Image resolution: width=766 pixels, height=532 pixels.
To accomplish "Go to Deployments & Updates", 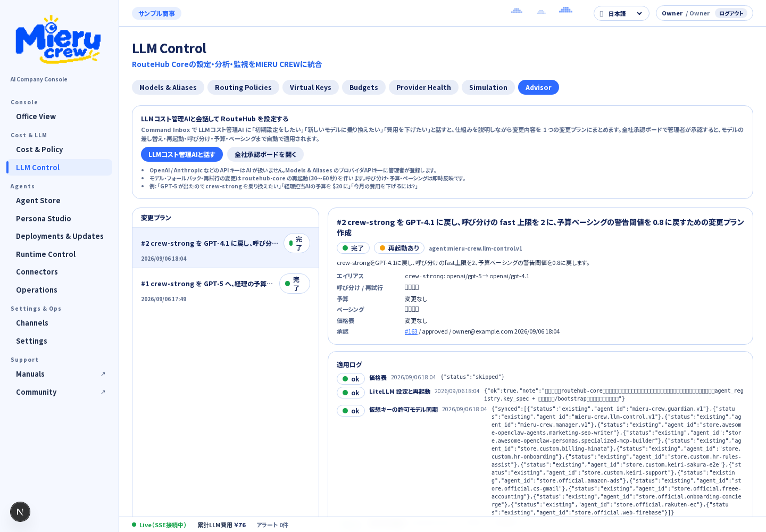I will point(60,236).
